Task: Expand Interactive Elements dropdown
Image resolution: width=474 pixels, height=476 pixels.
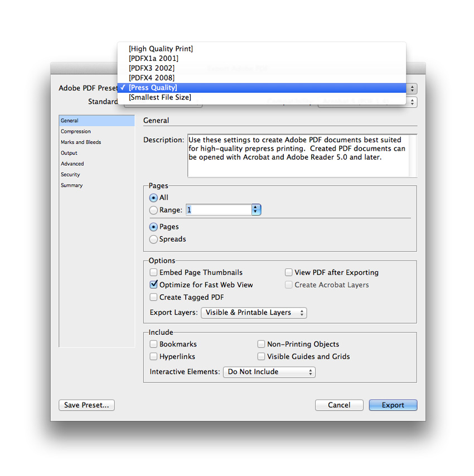Action: click(x=269, y=372)
